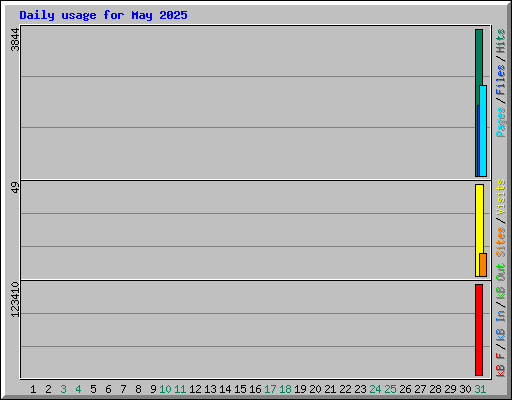Click the red kB F bar for day 31
This screenshot has width=512, height=400.
479,330
